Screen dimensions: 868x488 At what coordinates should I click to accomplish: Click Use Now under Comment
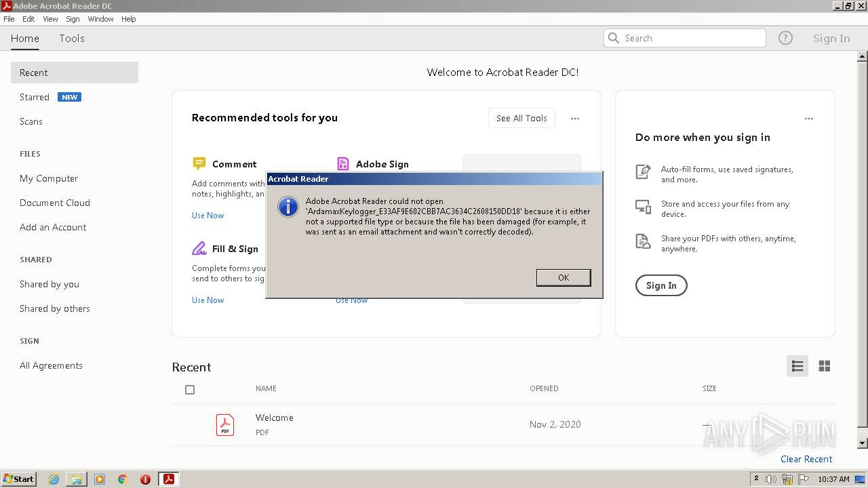pos(208,216)
